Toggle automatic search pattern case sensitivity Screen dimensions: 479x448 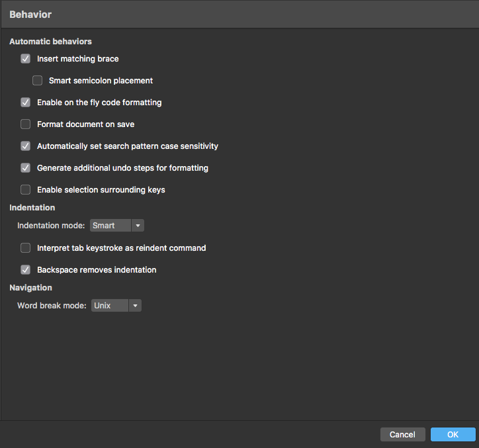pos(25,146)
